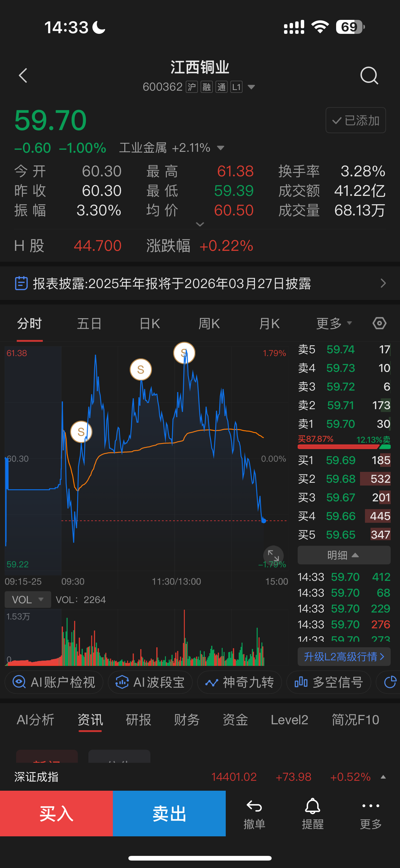
Task: Open 研报 research tab
Action: coord(138,720)
